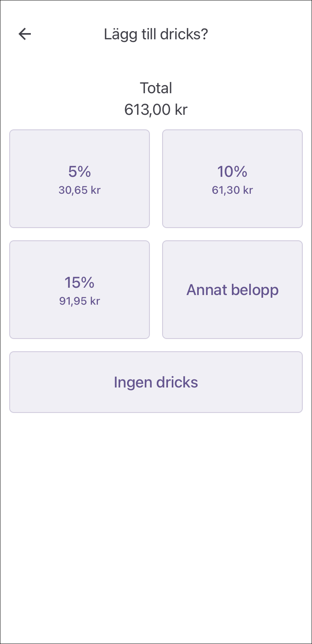Viewport: 312px width, 644px height.
Task: Choose the 10% tip option
Action: (x=232, y=179)
